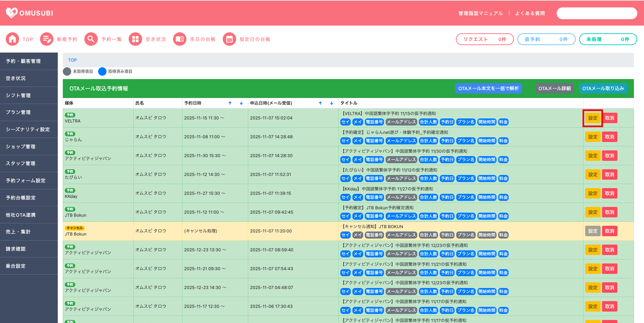Open reservation list (予約一覧) search icon
This screenshot has height=323, width=644.
(91, 39)
